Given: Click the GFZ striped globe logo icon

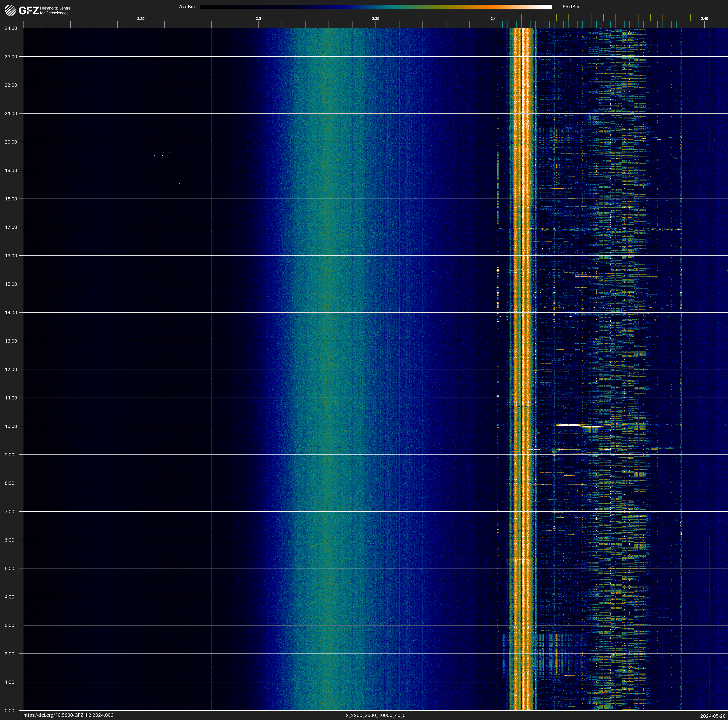Looking at the screenshot, I should [x=10, y=10].
